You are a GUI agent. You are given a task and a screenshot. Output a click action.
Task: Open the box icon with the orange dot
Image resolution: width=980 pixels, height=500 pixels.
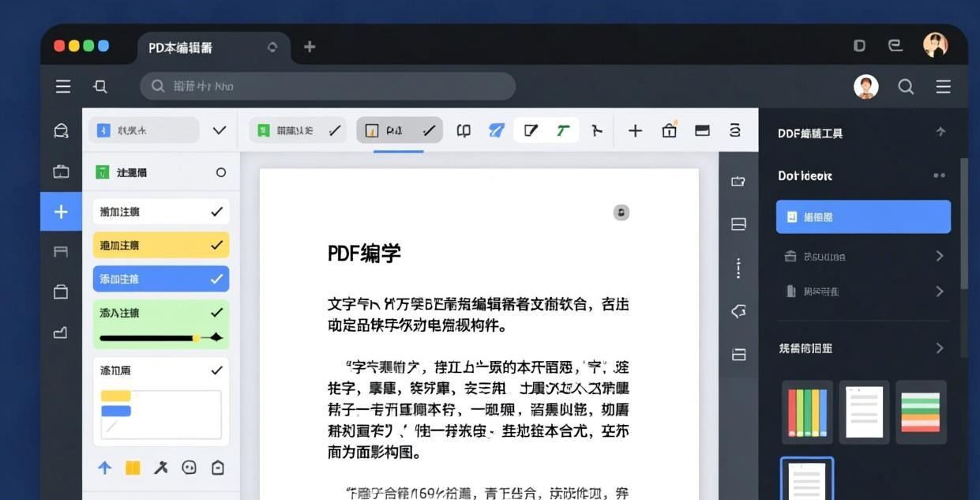pyautogui.click(x=670, y=130)
